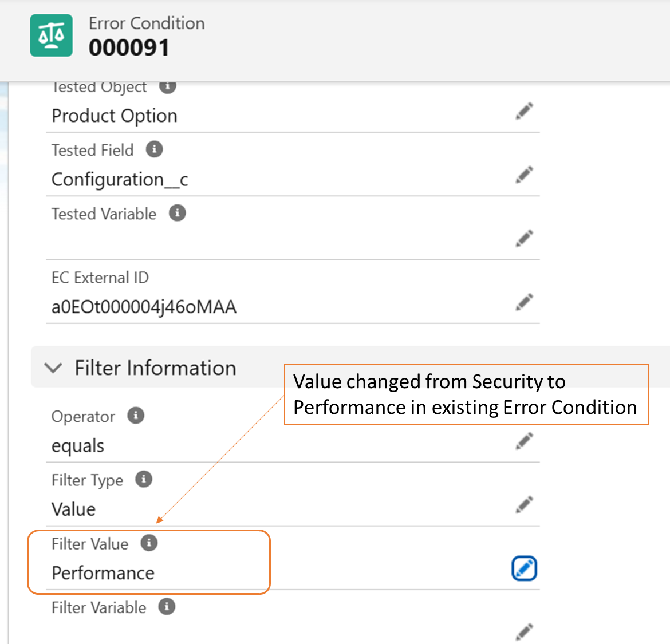Select the Product Option value

coord(115,116)
